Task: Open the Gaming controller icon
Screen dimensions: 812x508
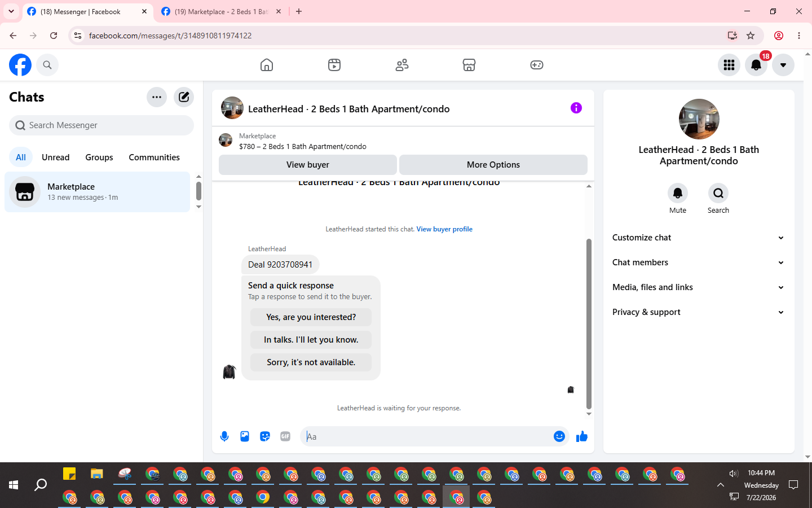Action: (537, 65)
